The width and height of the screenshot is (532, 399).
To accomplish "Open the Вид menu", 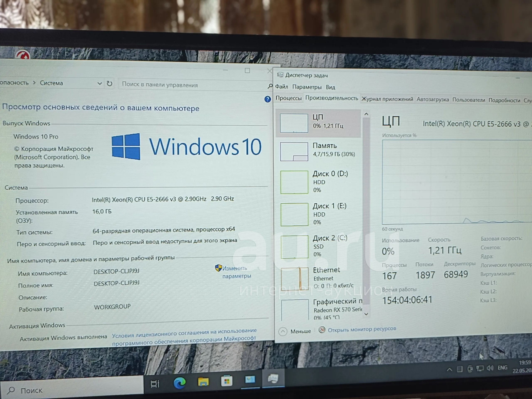I will (x=330, y=87).
